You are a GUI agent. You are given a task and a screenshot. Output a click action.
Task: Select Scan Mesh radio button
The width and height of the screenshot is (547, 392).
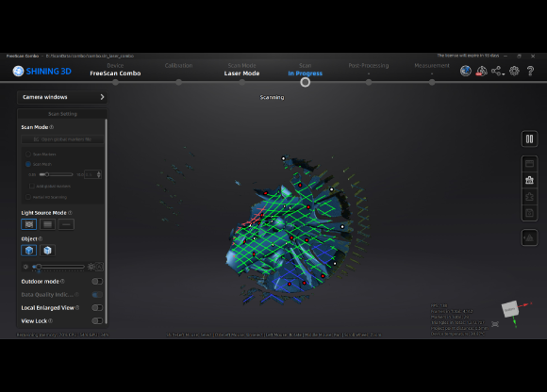click(28, 164)
